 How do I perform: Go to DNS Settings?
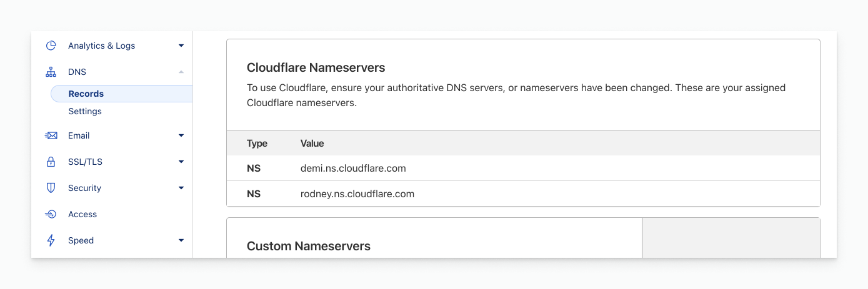coord(85,111)
